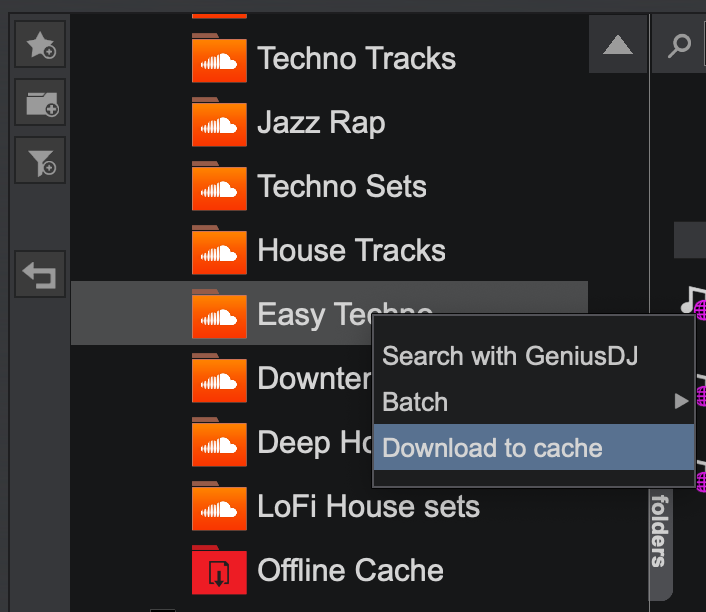Image resolution: width=706 pixels, height=612 pixels.
Task: Click the SoundCloud icon next to Techno Tracks
Action: pyautogui.click(x=219, y=61)
